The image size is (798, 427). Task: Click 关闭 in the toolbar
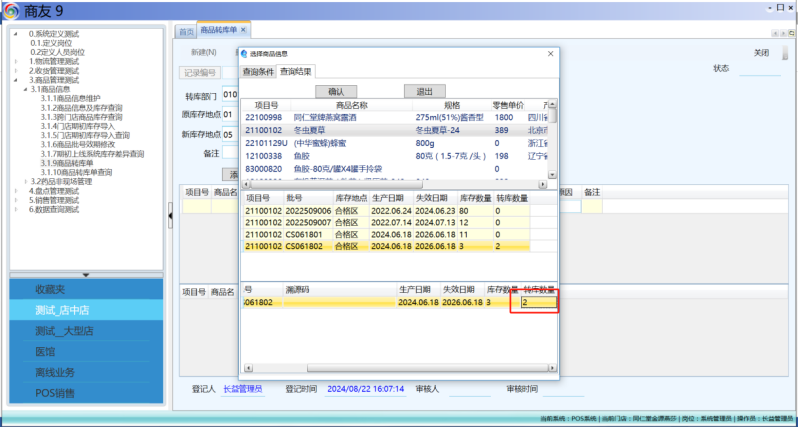point(761,53)
